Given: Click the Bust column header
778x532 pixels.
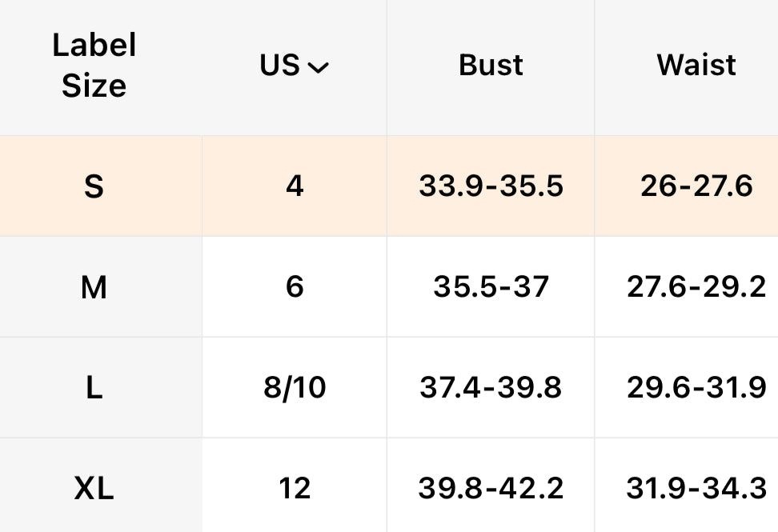Looking at the screenshot, I should pyautogui.click(x=491, y=66).
